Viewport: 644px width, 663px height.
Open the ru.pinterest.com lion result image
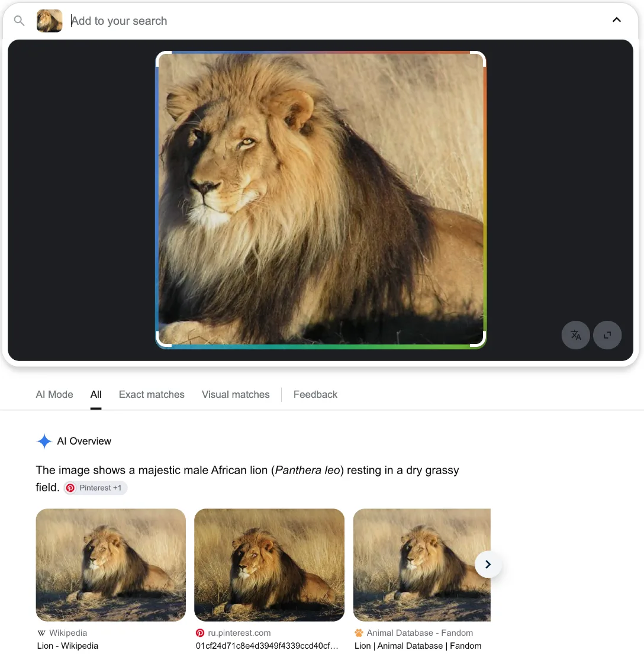[x=269, y=565]
